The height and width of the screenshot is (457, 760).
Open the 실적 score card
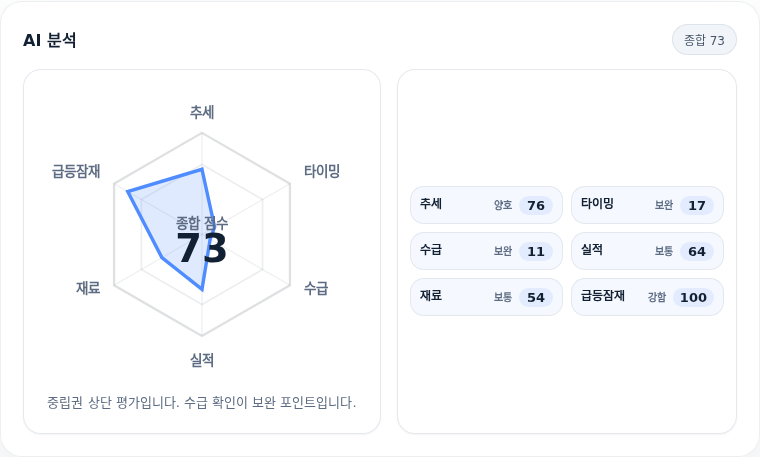click(x=647, y=251)
